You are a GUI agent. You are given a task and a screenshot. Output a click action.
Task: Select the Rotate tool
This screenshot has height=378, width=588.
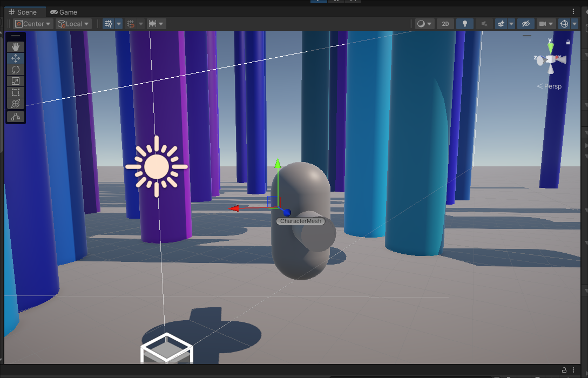tap(15, 70)
